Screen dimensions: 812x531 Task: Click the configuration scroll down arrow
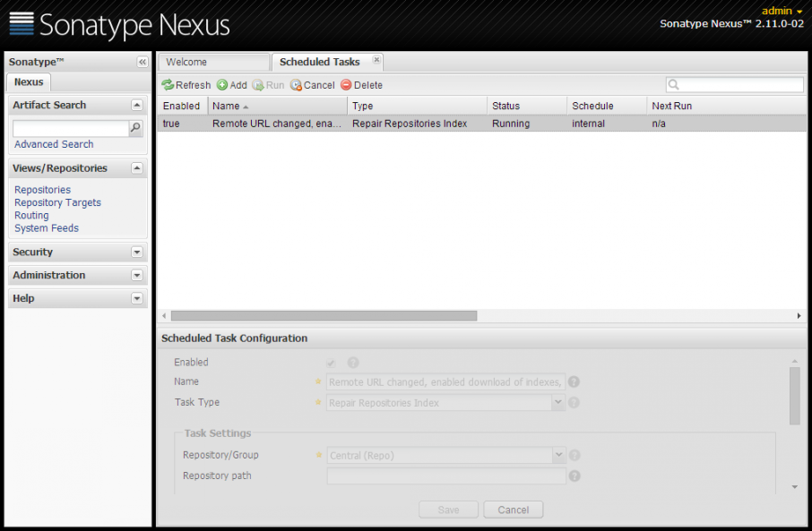pos(794,487)
